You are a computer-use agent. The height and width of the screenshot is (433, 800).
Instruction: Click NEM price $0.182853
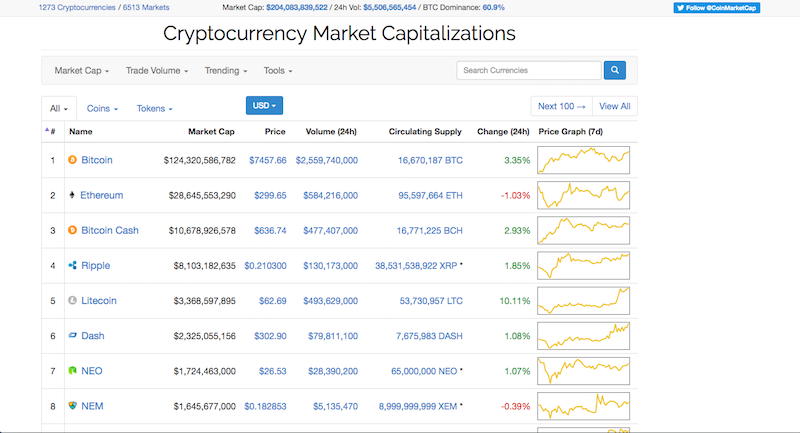click(x=265, y=406)
